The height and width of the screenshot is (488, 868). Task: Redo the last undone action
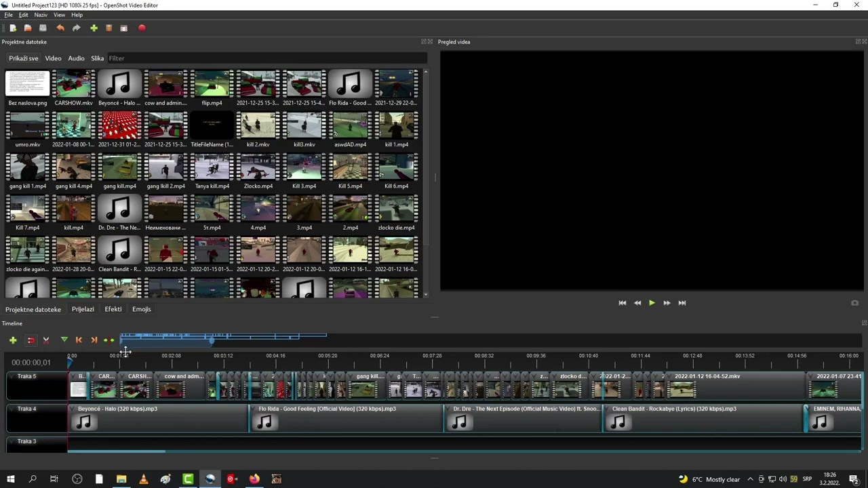(77, 28)
